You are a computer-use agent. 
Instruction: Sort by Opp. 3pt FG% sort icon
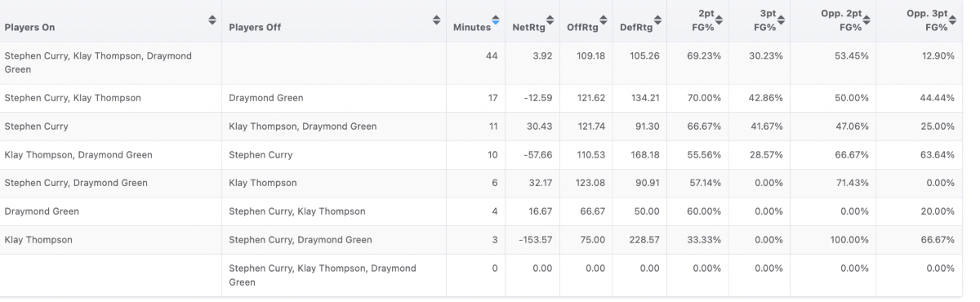951,21
